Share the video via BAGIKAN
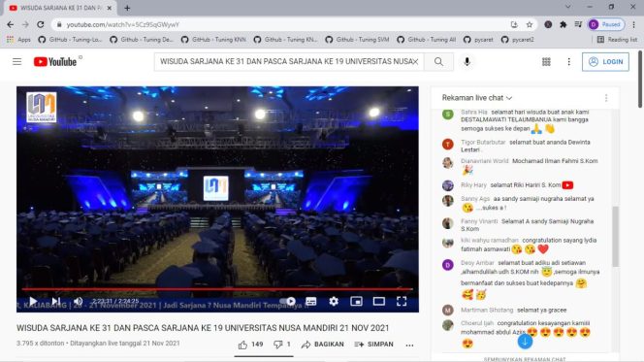644x362 pixels. tap(322, 345)
